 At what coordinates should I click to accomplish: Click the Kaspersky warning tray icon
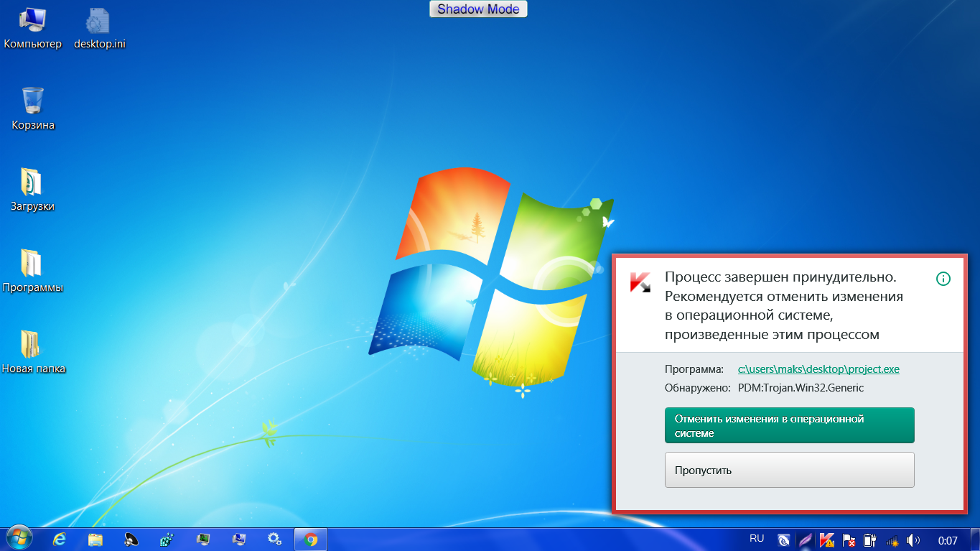[827, 540]
